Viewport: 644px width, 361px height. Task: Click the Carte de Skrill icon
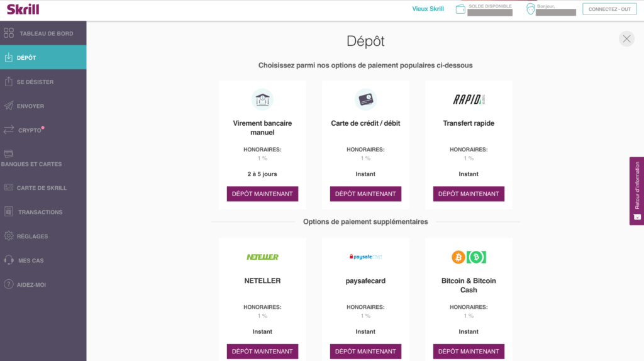point(9,187)
